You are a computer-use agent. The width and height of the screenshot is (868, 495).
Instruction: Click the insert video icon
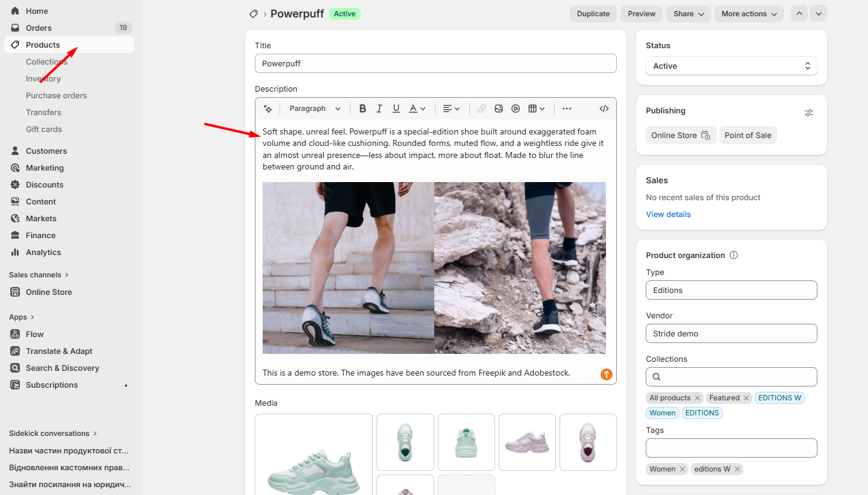click(516, 109)
